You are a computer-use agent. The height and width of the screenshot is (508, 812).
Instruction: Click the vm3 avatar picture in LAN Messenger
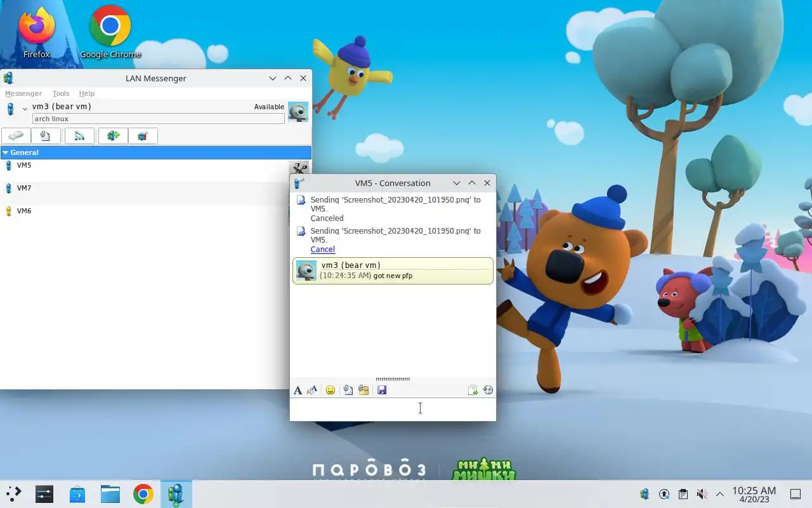[298, 111]
